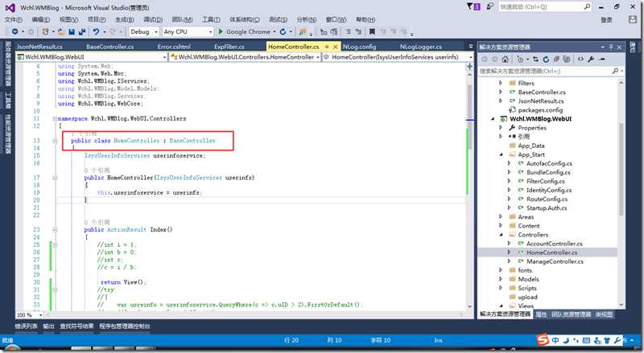This screenshot has width=644, height=353.
Task: Click the browser Refresh icon beside Google Chrome
Action: pyautogui.click(x=283, y=31)
